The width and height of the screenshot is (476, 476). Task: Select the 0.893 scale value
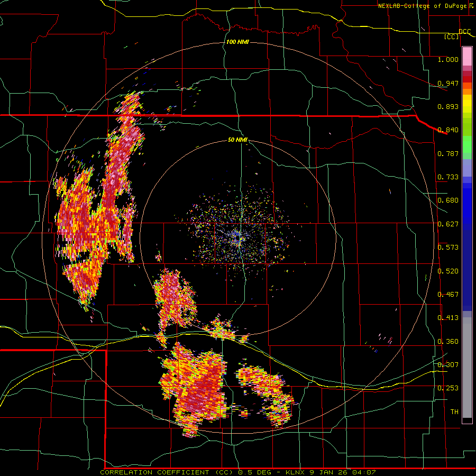[x=448, y=106]
